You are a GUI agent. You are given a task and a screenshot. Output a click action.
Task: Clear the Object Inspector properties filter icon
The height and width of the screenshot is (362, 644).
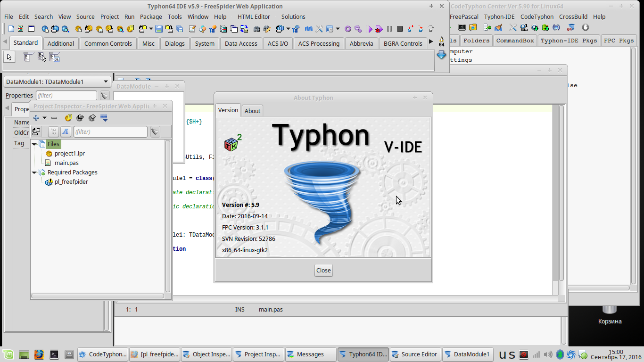(x=105, y=96)
